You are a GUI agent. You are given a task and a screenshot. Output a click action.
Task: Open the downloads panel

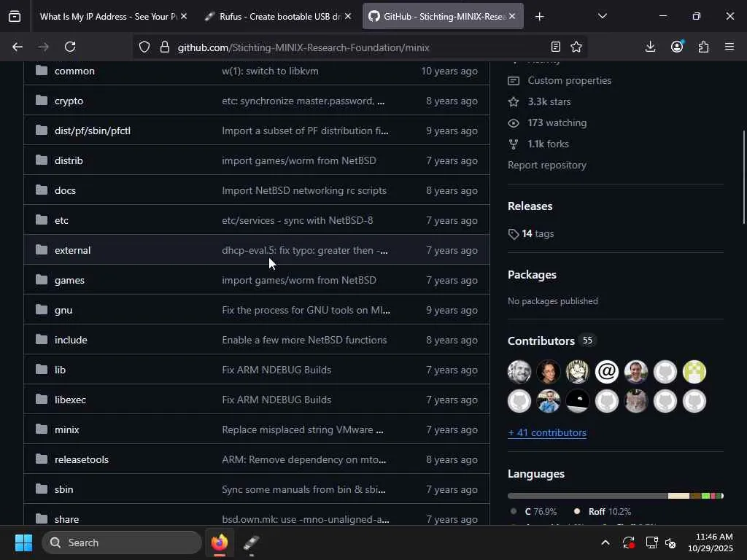650,47
